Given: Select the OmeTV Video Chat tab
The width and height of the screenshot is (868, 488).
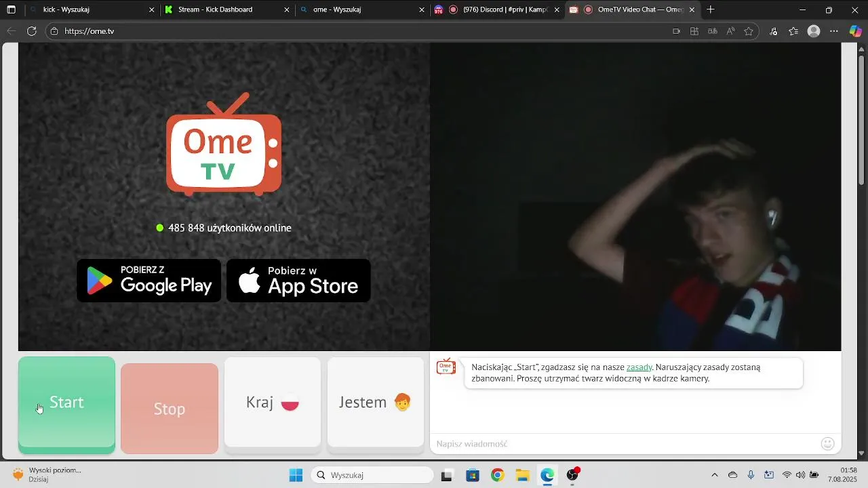Looking at the screenshot, I should (632, 9).
